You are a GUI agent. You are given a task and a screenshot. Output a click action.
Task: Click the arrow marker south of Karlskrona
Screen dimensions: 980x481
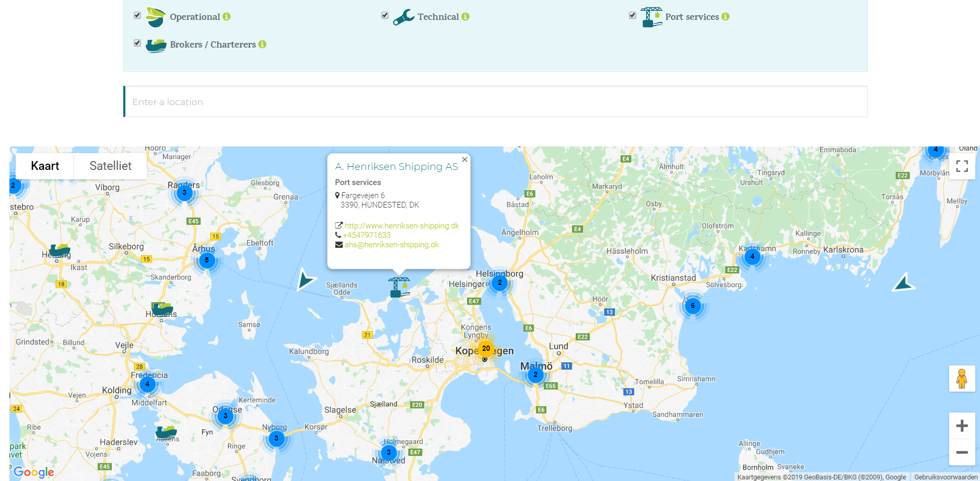[x=904, y=282]
